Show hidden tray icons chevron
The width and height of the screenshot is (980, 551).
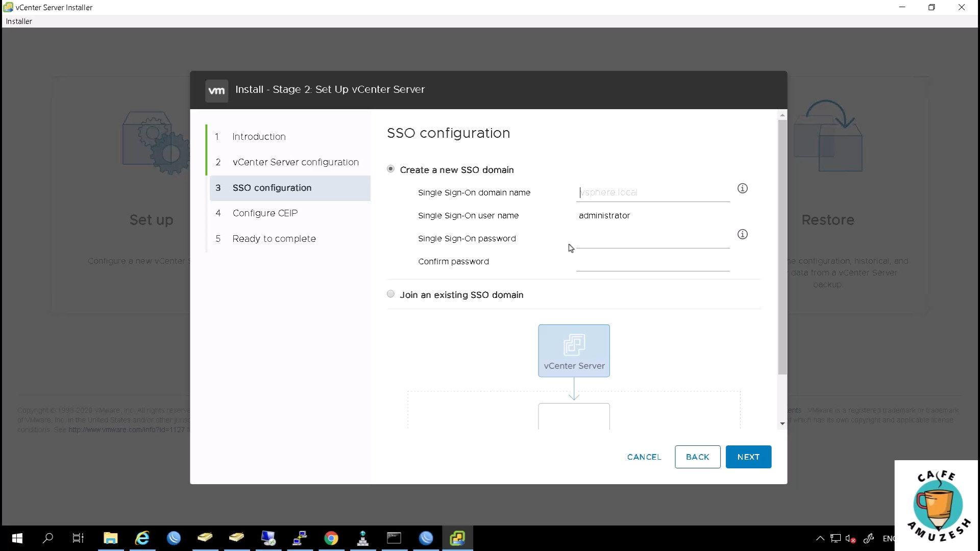tap(820, 538)
